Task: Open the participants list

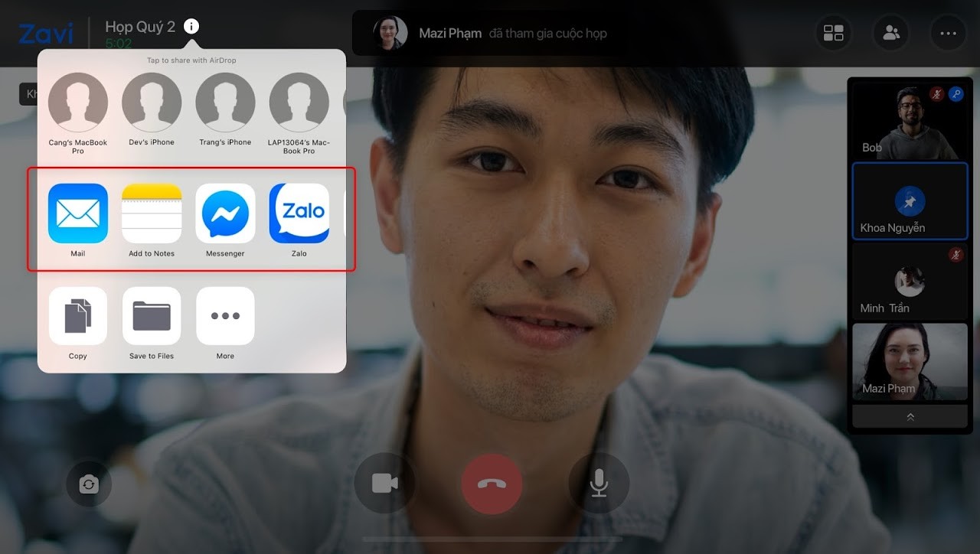Action: coord(891,33)
